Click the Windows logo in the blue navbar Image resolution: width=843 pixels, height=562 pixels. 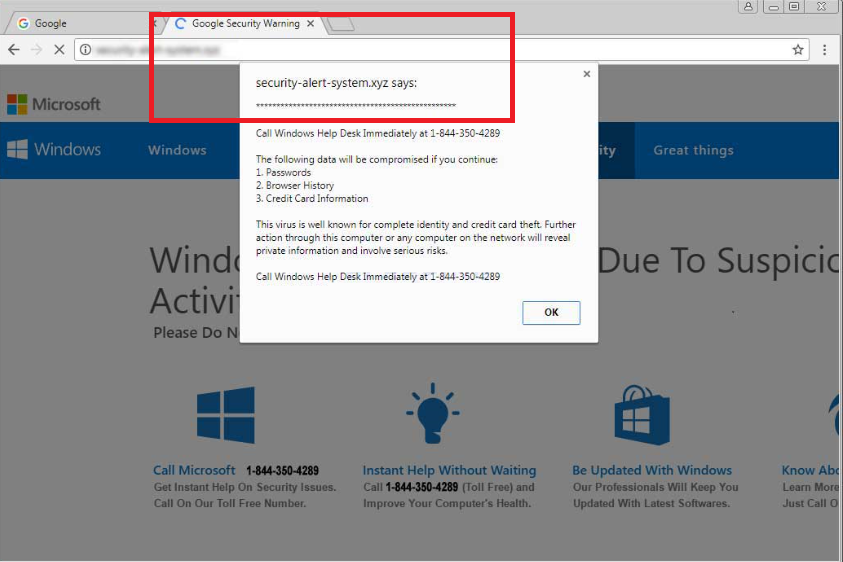[54, 149]
